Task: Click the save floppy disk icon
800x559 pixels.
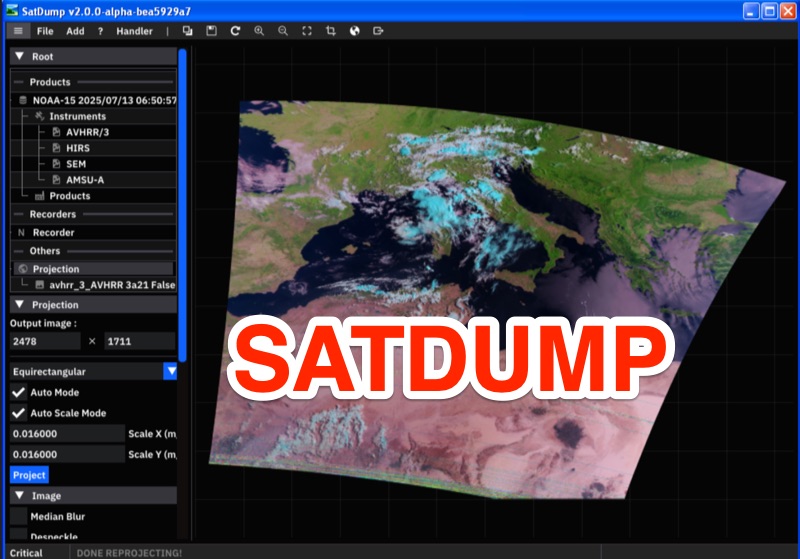Action: coord(211,31)
